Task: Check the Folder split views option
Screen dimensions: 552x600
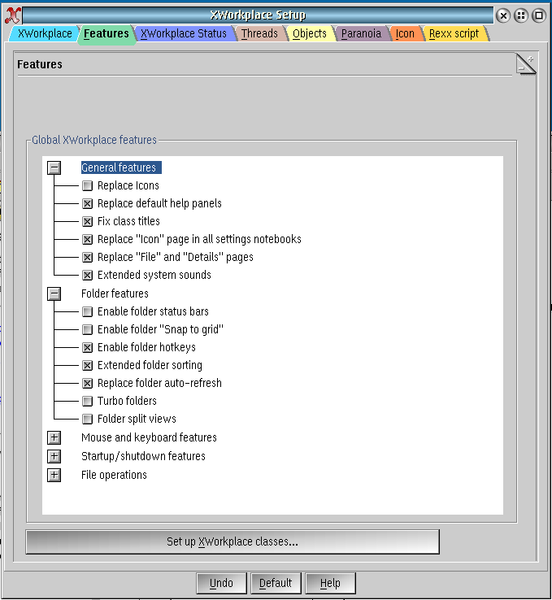Action: 87,419
